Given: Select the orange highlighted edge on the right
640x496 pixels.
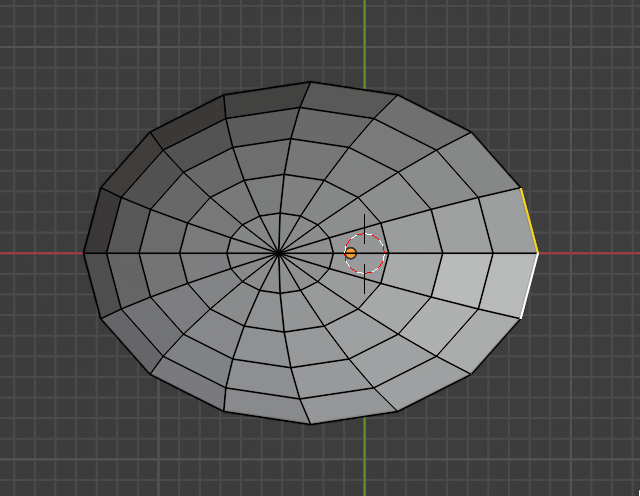Looking at the screenshot, I should [529, 220].
